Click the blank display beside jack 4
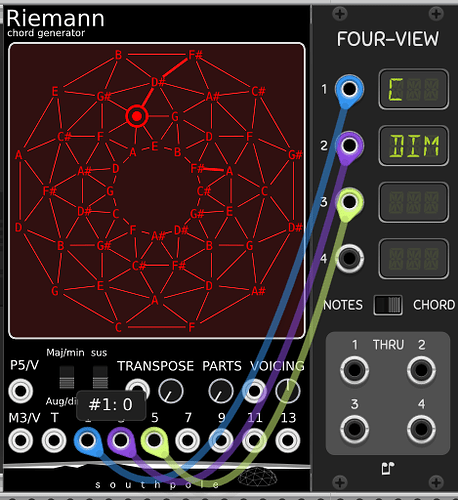The width and height of the screenshot is (458, 500). coord(413,259)
